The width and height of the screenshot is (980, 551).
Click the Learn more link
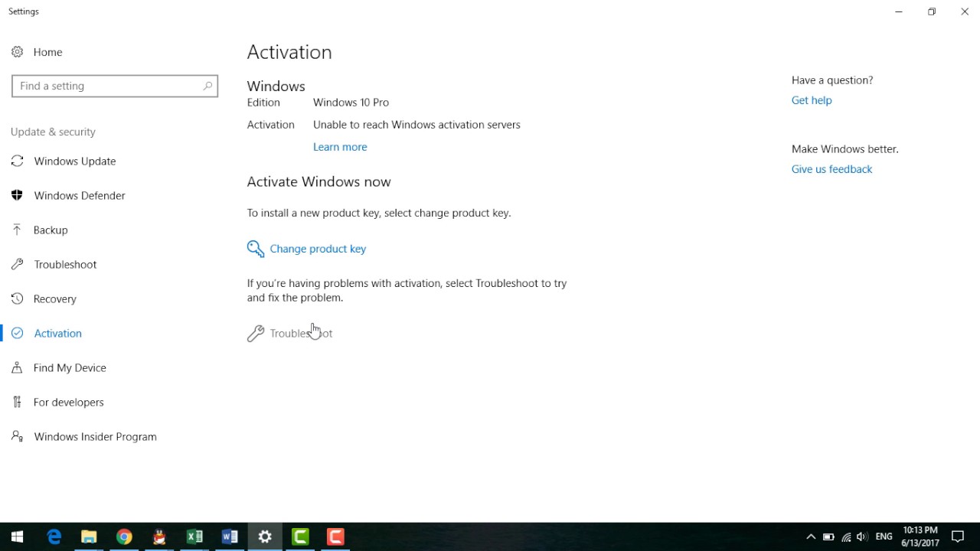340,147
